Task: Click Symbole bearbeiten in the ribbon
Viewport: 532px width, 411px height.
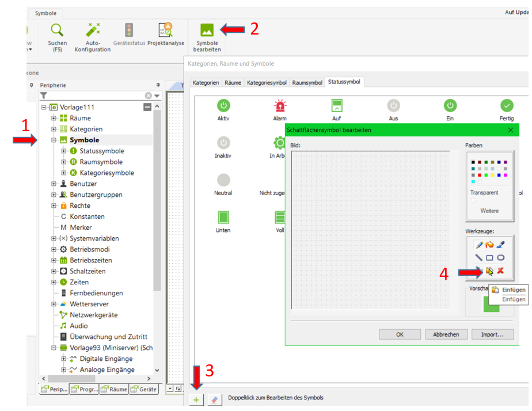Action: click(x=207, y=37)
